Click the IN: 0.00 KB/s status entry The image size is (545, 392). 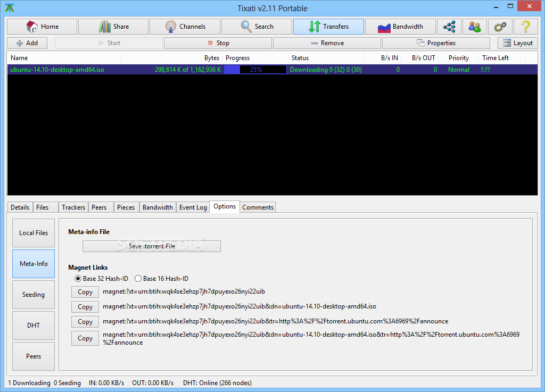[x=106, y=382]
